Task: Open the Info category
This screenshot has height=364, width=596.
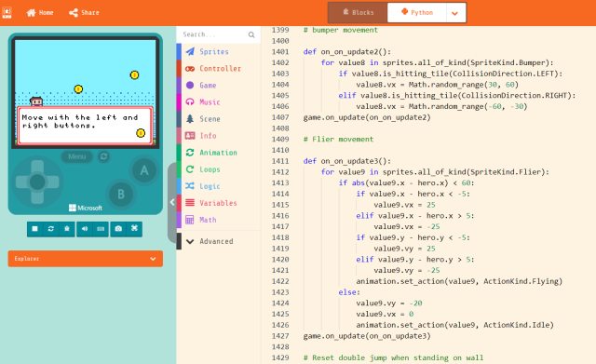Action: pyautogui.click(x=219, y=136)
